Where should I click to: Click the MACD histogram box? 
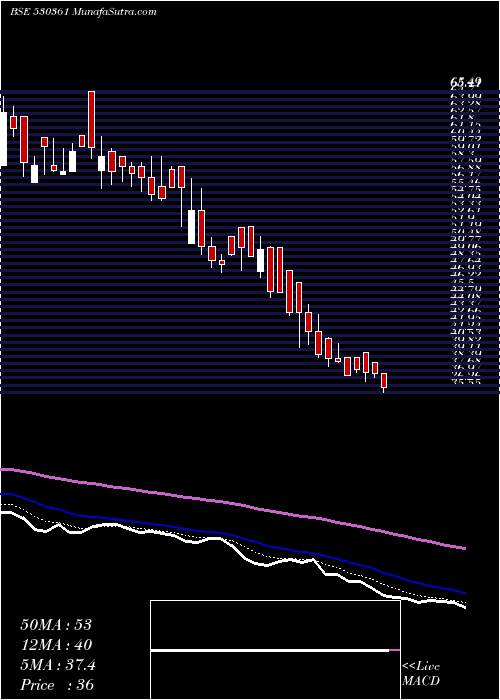(275, 650)
